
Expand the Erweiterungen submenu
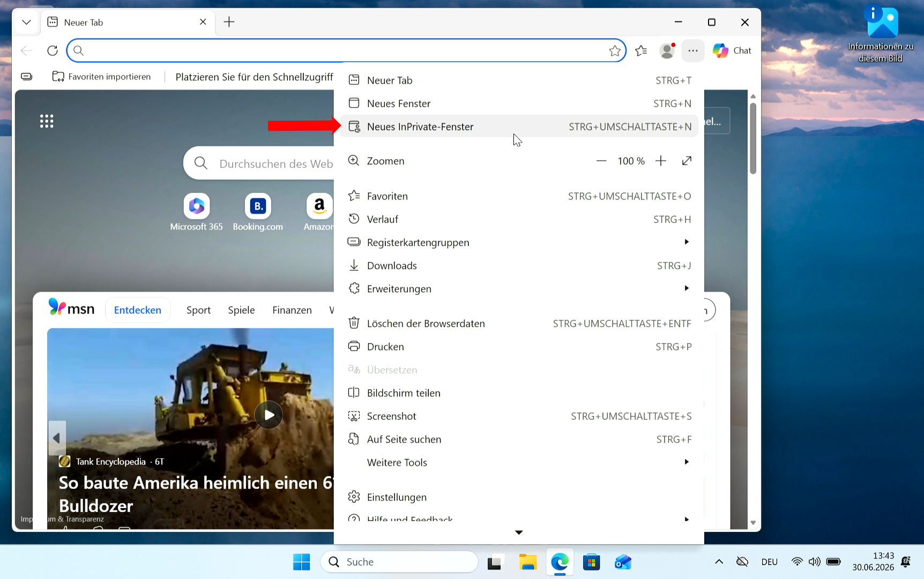click(x=519, y=288)
